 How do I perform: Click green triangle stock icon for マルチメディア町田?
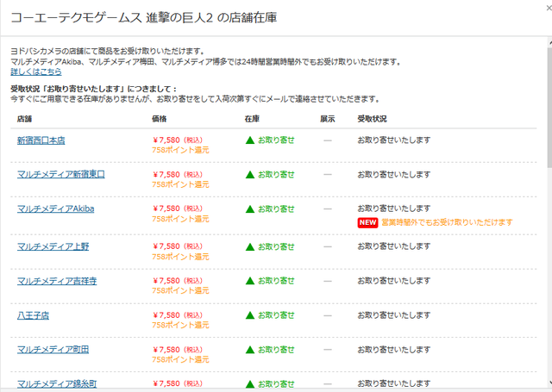click(x=250, y=350)
